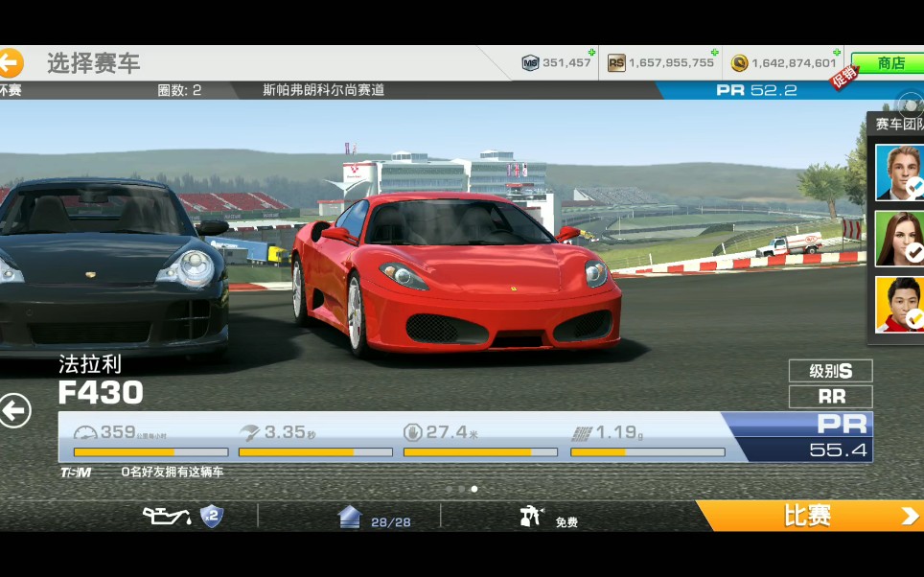
Task: Tap the 促销 sale ribbon
Action: click(843, 77)
